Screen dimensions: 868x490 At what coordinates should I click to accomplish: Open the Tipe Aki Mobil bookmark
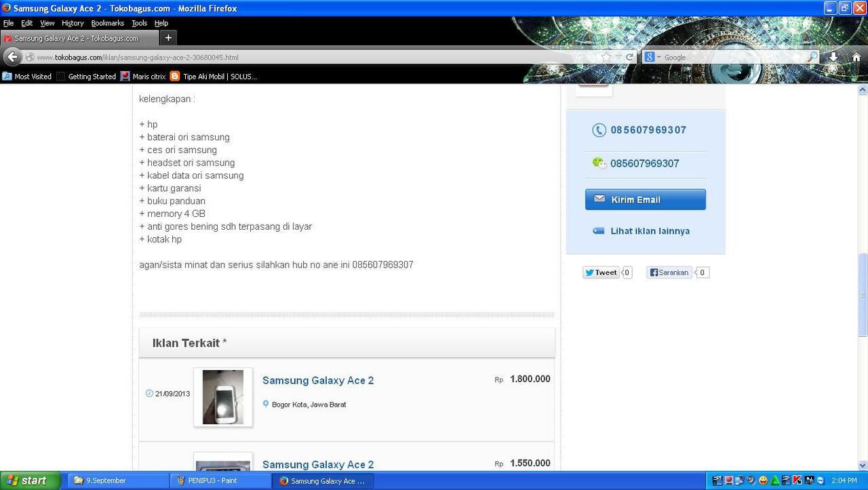coord(214,77)
